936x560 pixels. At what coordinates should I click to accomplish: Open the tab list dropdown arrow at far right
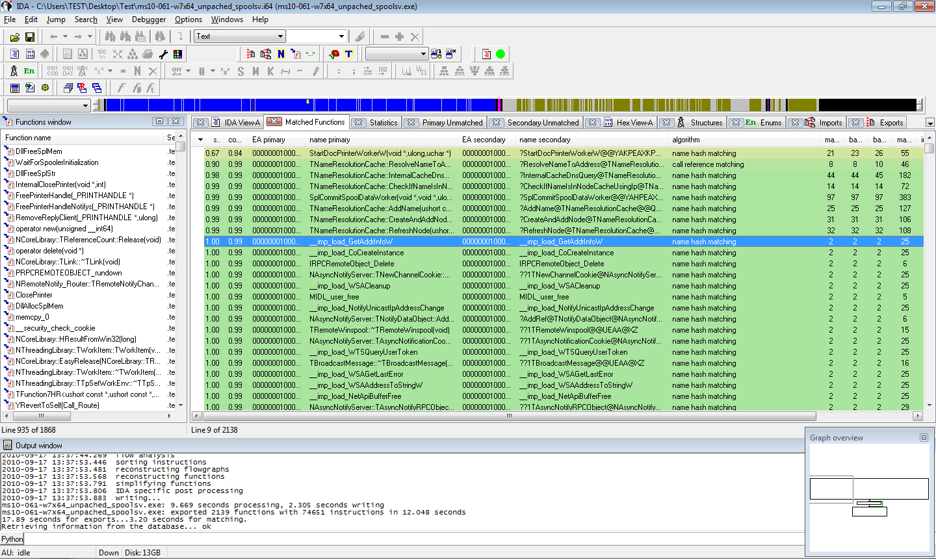(x=930, y=123)
